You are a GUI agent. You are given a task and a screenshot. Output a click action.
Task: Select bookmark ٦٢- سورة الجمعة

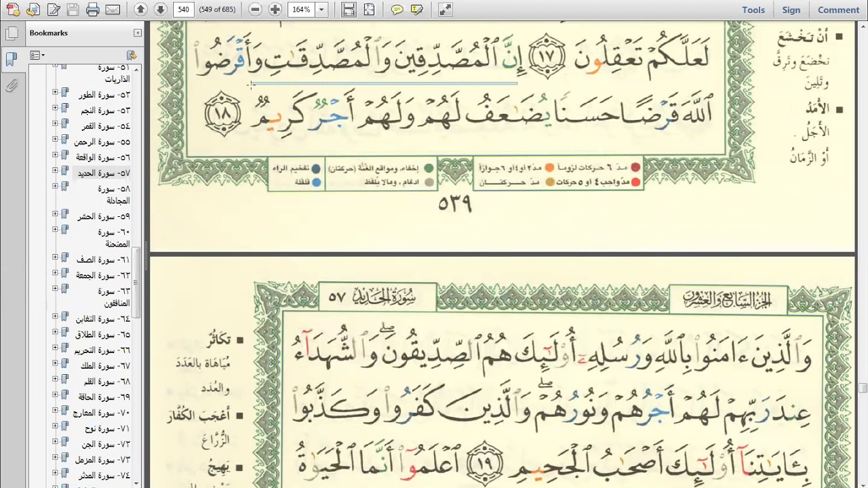[102, 275]
